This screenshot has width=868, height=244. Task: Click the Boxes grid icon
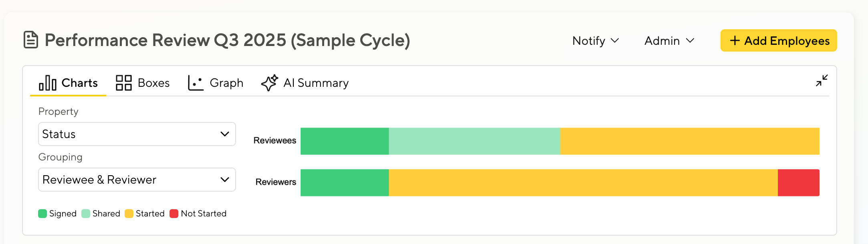(123, 83)
